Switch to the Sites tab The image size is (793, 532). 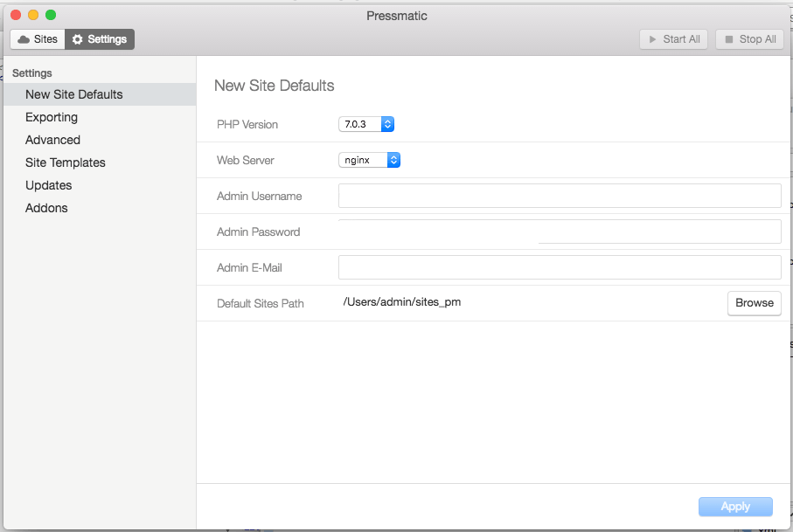click(38, 39)
